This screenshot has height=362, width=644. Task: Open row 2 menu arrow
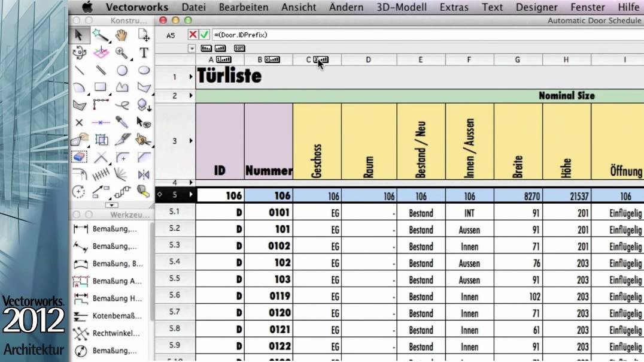[191, 96]
